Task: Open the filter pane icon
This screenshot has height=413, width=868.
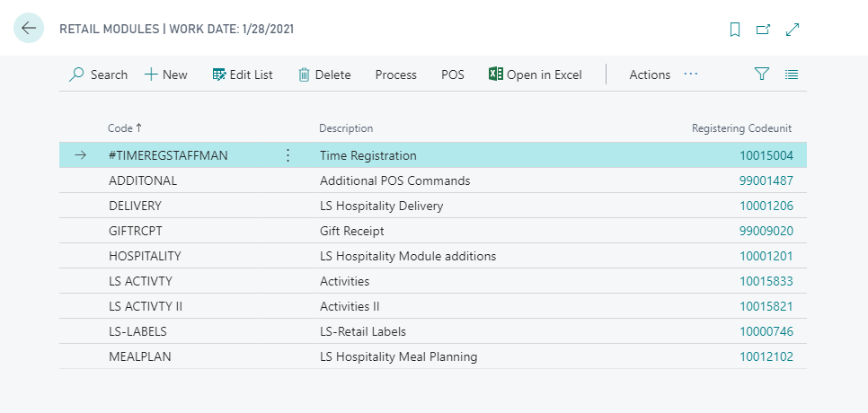Action: pyautogui.click(x=762, y=75)
